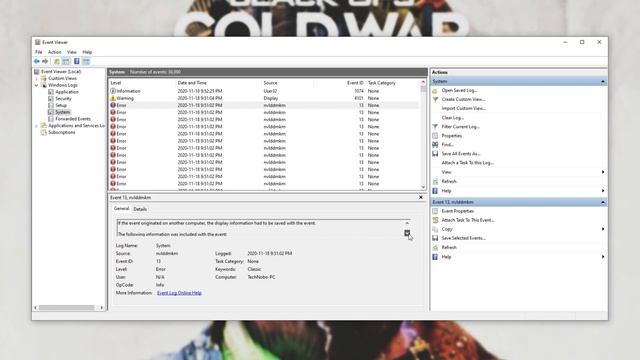Click description box scroll-up arrow
Screen dimensions: 640x360
407,223
